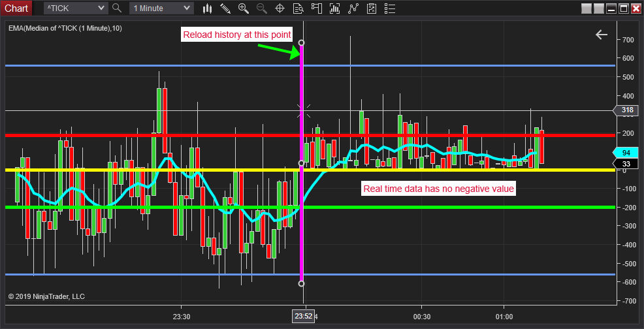Select the middle handle of magenta vertical line

pos(302,163)
